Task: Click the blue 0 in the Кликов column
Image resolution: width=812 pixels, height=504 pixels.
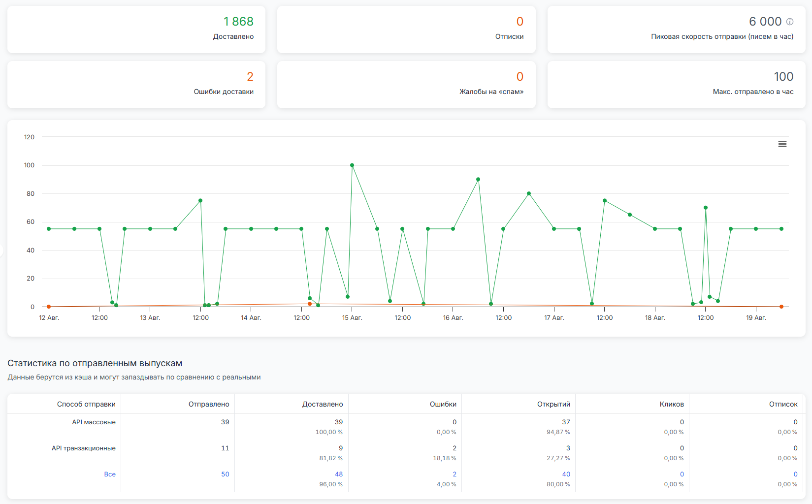Action: click(682, 474)
